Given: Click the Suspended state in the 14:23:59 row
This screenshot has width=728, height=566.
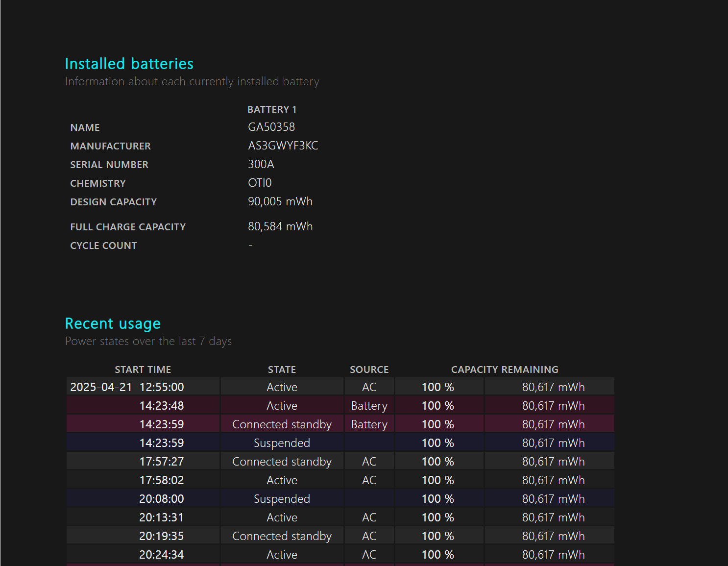Looking at the screenshot, I should [x=282, y=443].
